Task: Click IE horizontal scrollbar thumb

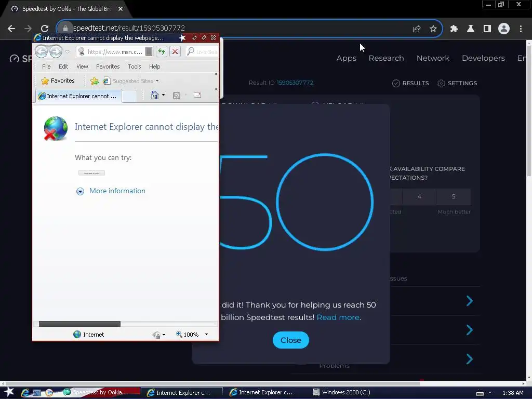Action: [x=79, y=324]
